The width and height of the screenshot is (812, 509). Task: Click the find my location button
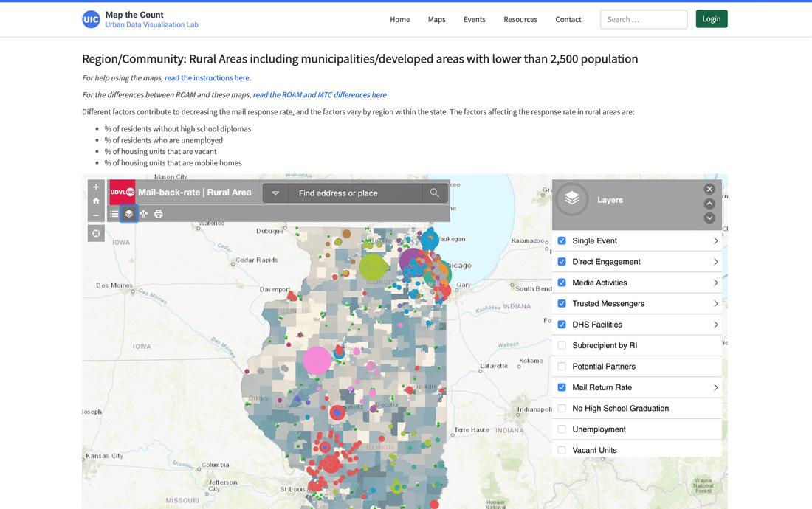(96, 234)
